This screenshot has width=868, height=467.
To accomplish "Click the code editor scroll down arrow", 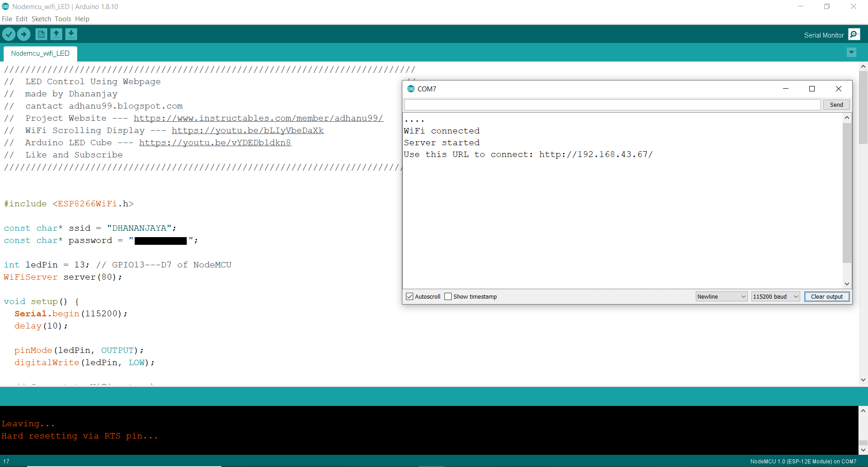I will point(863,380).
